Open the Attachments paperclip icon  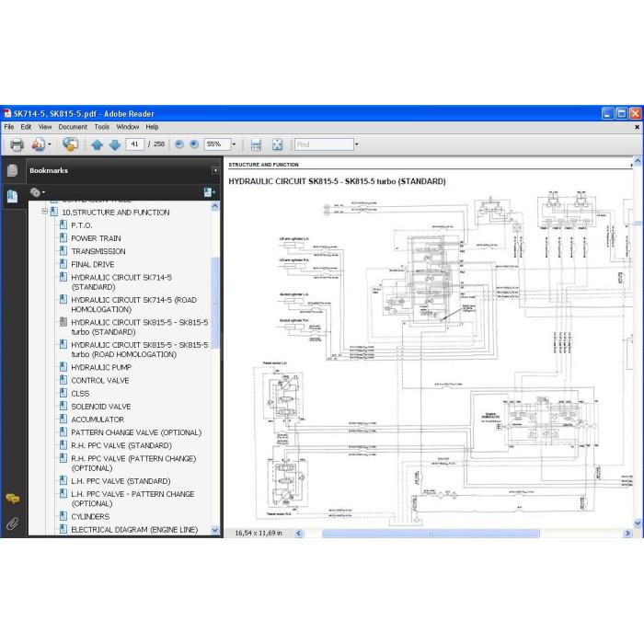coord(12,523)
